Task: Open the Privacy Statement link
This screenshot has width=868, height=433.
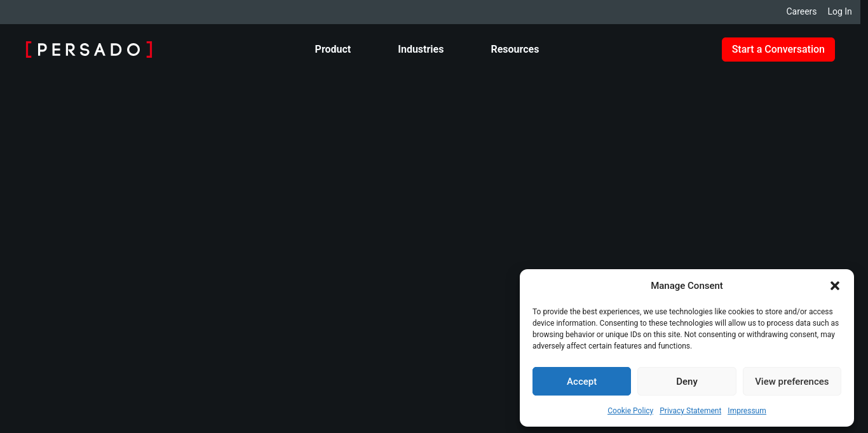Action: point(690,411)
